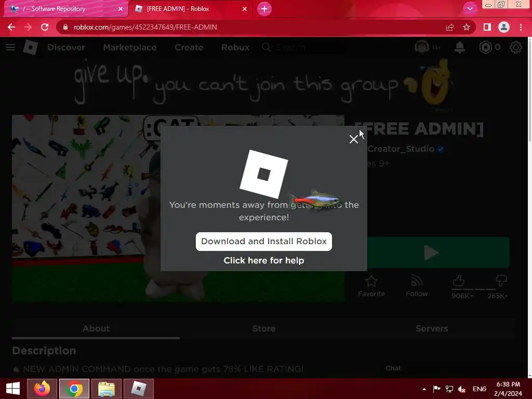Click the muted volume tray icon
The width and height of the screenshot is (532, 399).
pos(462,389)
